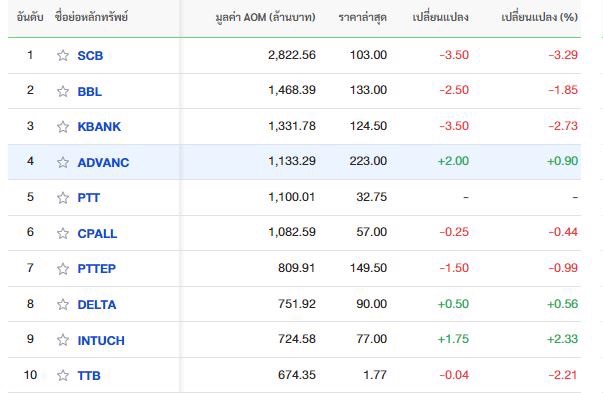Open the PTTEP symbol link
603x393 pixels.
tap(97, 268)
